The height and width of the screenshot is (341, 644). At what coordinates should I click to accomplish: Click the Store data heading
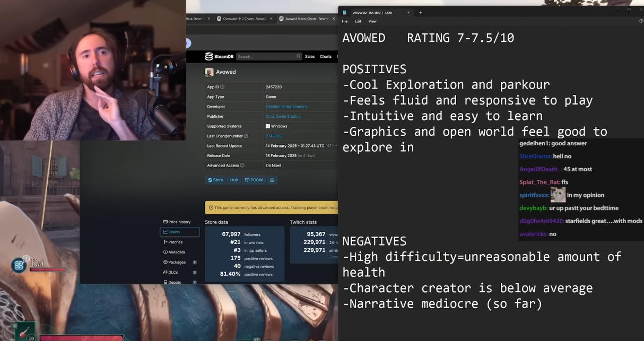click(x=216, y=222)
